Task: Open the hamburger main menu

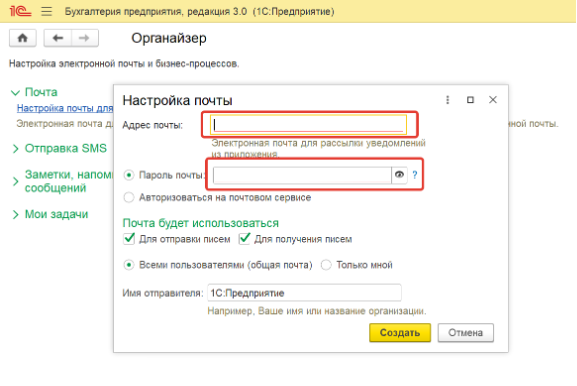Action: click(x=46, y=11)
